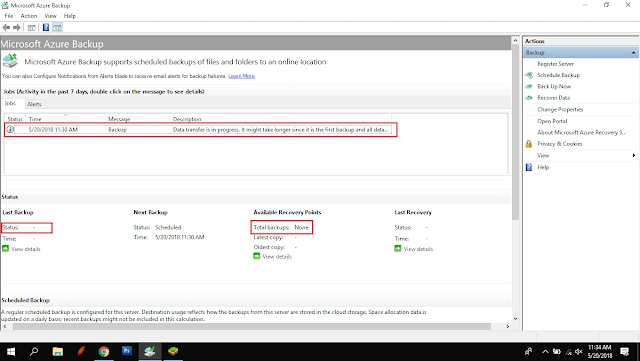
Task: Open the Action menu
Action: [x=29, y=16]
